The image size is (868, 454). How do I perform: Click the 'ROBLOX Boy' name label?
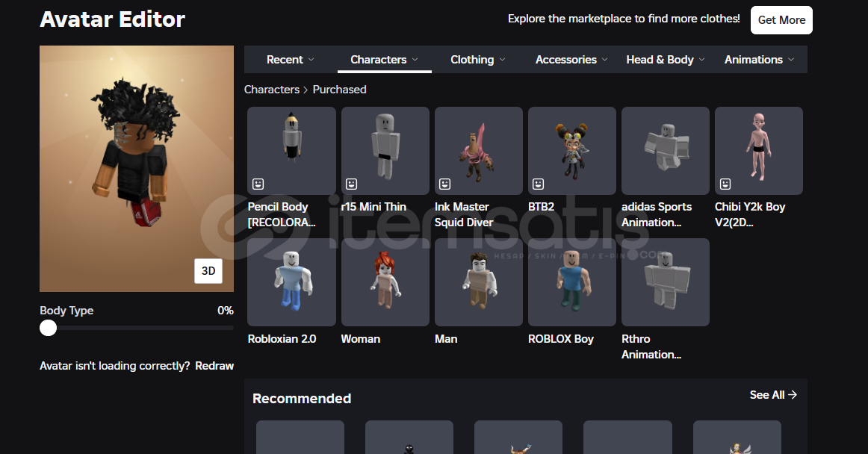pos(561,339)
